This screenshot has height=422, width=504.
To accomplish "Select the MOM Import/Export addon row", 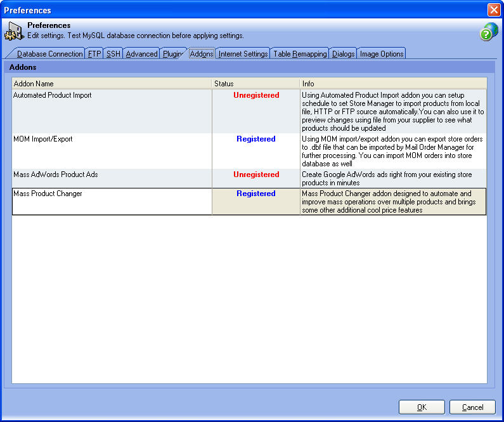I will pyautogui.click(x=249, y=151).
